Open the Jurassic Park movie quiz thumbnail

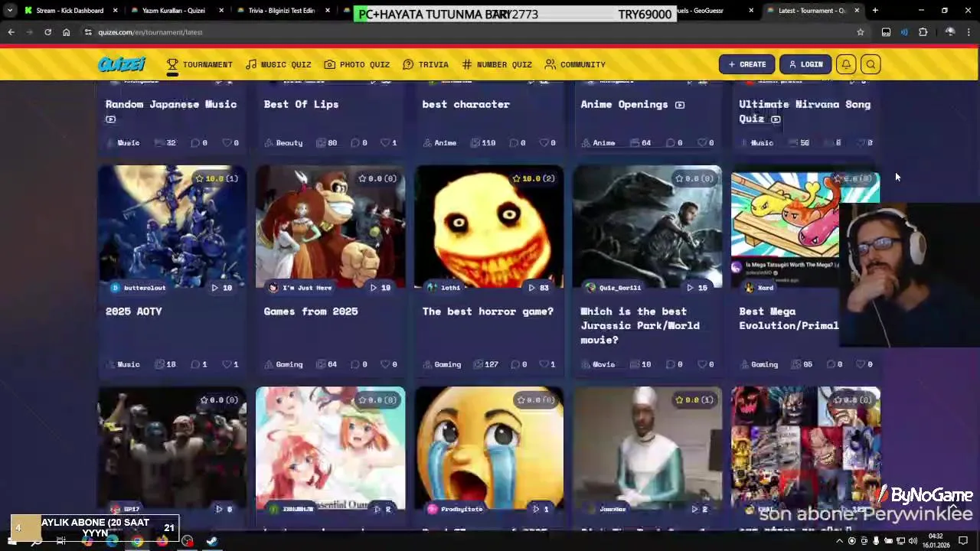pyautogui.click(x=648, y=227)
